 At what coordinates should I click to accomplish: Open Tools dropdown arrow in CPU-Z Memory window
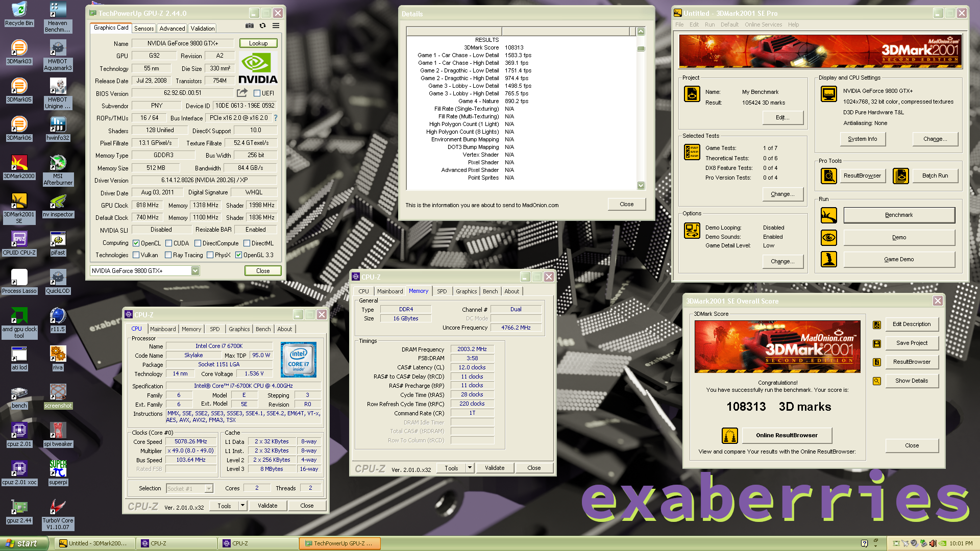pyautogui.click(x=470, y=468)
